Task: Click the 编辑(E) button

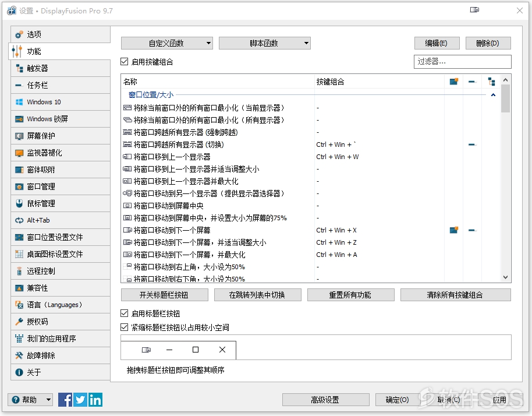Action: coord(437,43)
